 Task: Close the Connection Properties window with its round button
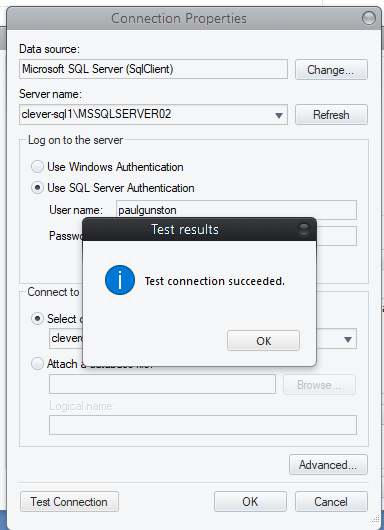pyautogui.click(x=368, y=18)
